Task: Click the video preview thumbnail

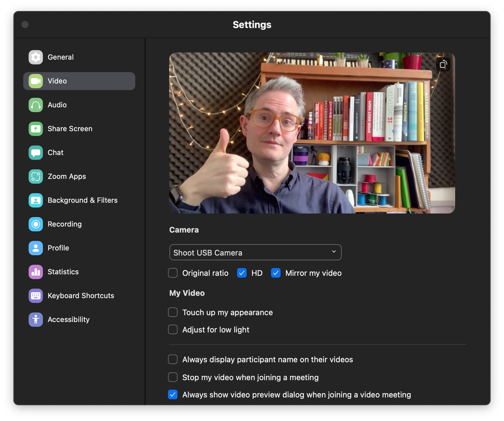Action: 312,133
